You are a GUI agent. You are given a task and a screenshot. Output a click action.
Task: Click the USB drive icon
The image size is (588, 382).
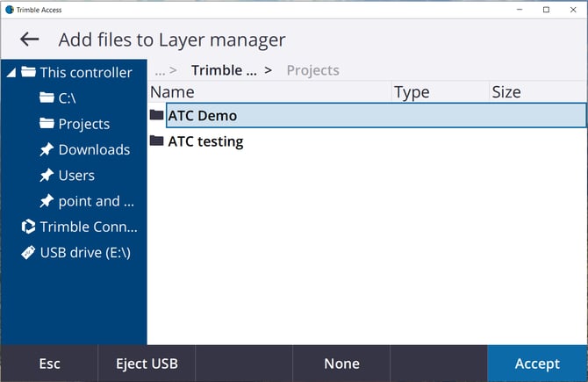pos(28,253)
